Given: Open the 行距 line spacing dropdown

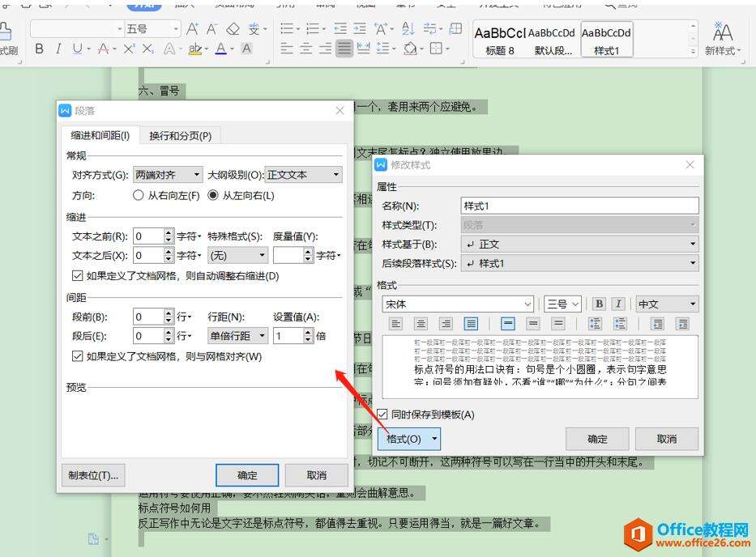Looking at the screenshot, I should click(x=239, y=336).
